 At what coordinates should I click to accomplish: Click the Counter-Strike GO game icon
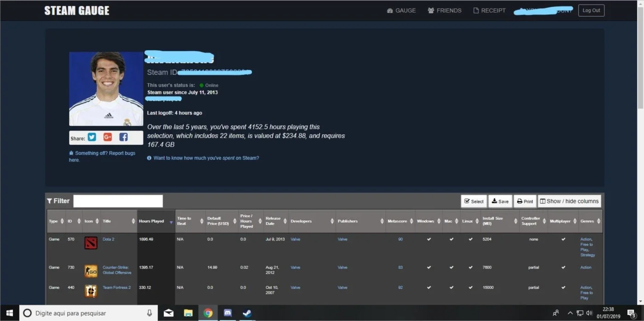coord(91,271)
